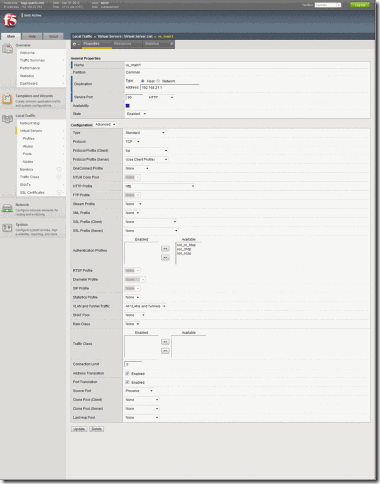Image resolution: width=380 pixels, height=484 pixels.
Task: Open the Type Standard dropdown
Action: (x=145, y=133)
